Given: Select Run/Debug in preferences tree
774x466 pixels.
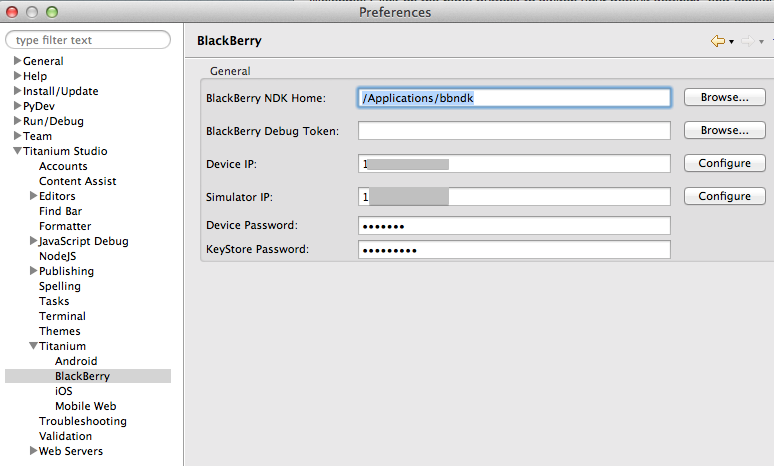Looking at the screenshot, I should pos(53,121).
